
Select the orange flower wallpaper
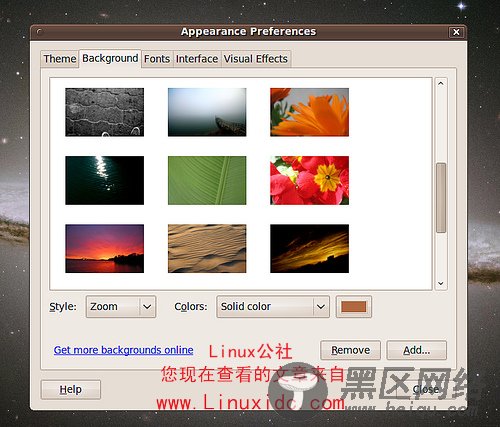[x=309, y=112]
